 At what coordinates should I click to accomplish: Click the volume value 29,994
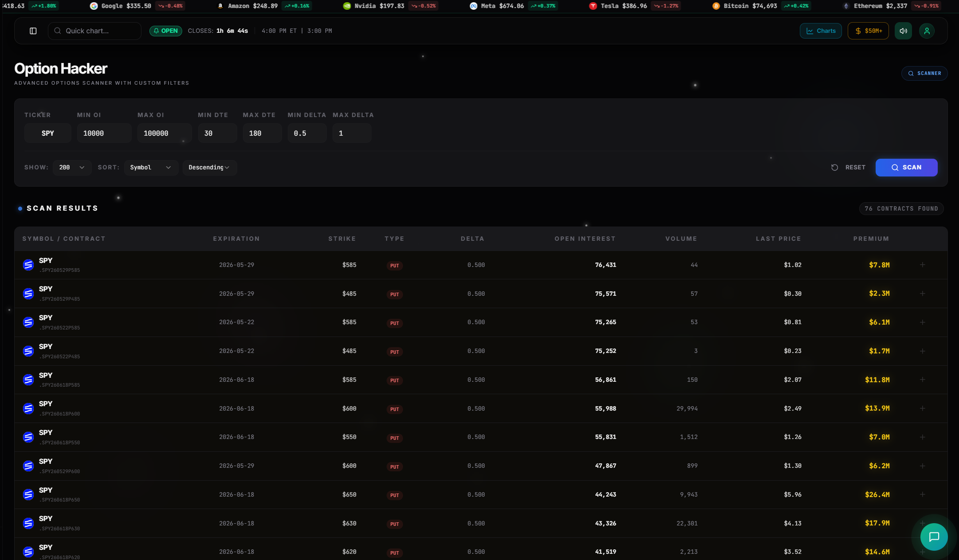687,409
